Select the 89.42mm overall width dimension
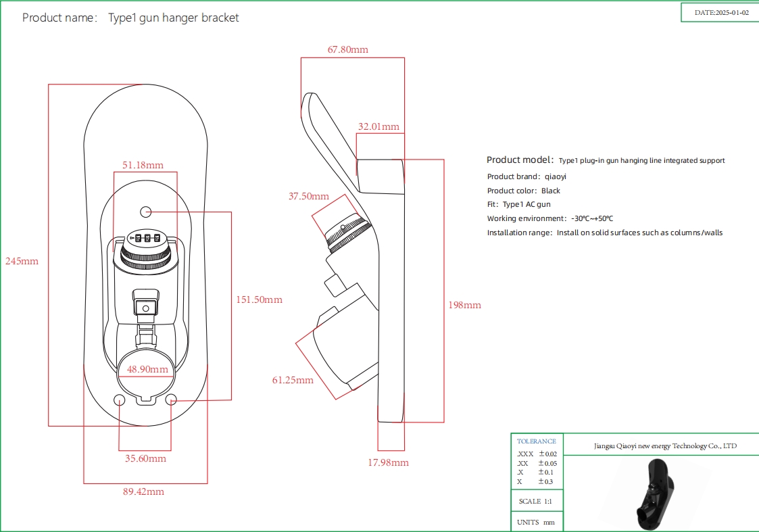Viewport: 759px width, 532px height. (x=143, y=491)
